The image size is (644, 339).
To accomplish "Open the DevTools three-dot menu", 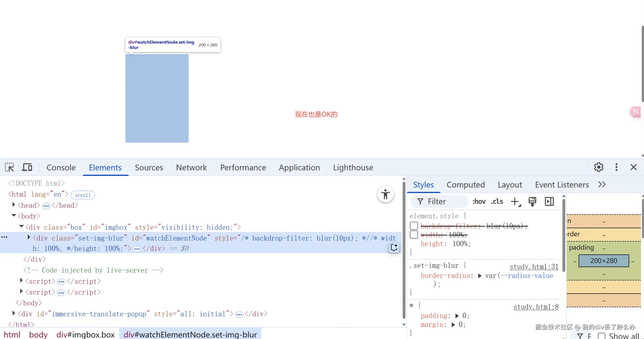I will (616, 167).
